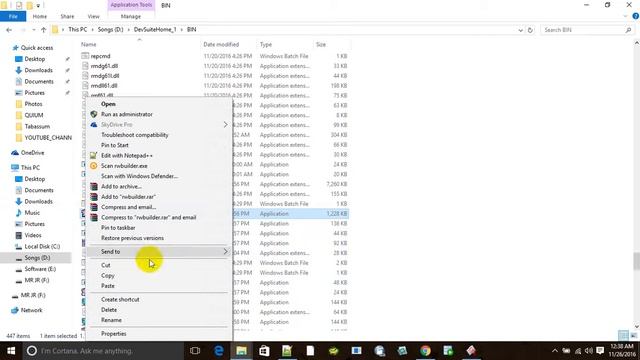
Task: Select Add to archive option
Action: coord(121,187)
